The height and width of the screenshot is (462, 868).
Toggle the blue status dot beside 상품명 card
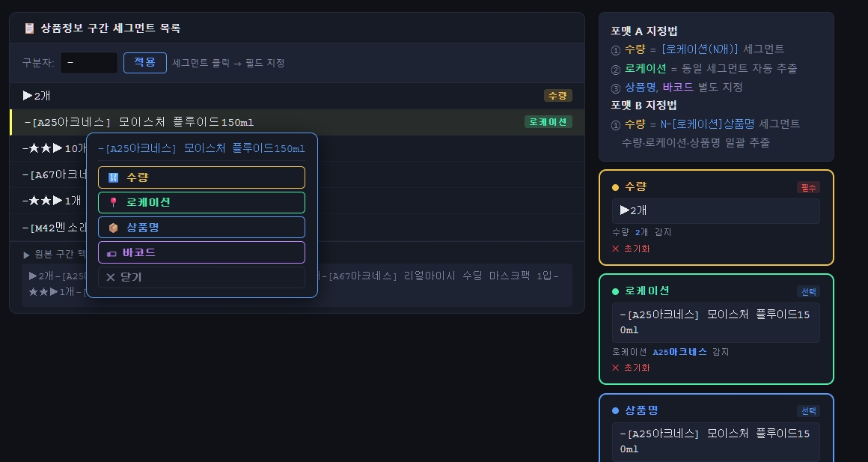coord(615,410)
